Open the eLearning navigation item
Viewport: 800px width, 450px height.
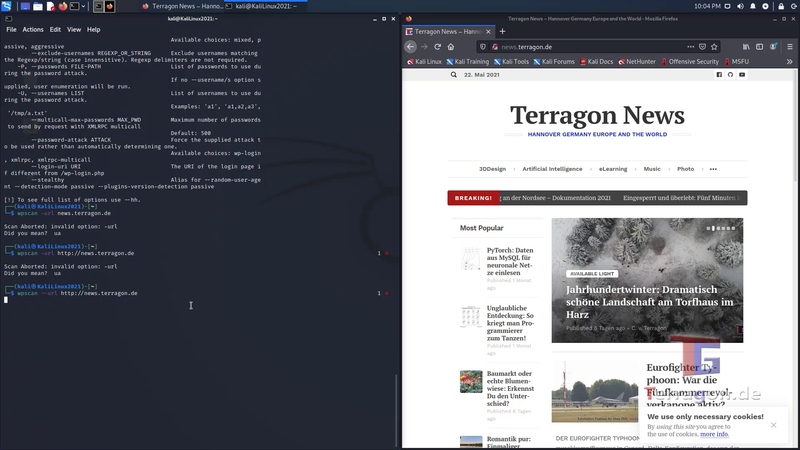coord(613,169)
